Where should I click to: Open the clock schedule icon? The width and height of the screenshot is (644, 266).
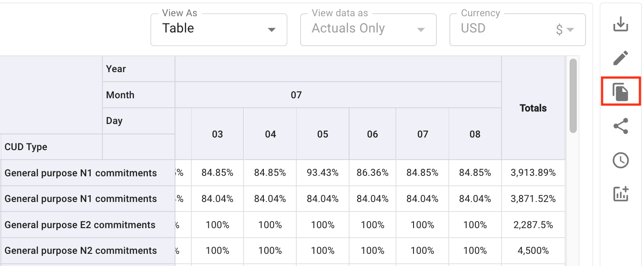[x=621, y=160]
